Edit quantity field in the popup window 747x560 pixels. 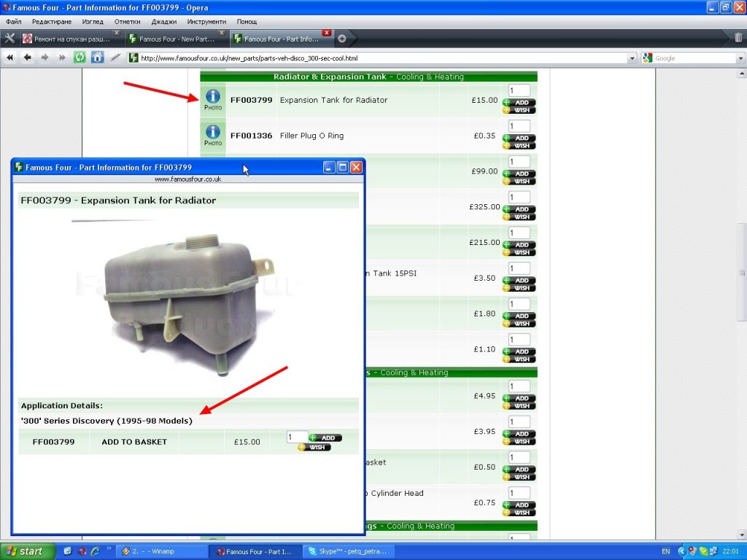tap(298, 437)
